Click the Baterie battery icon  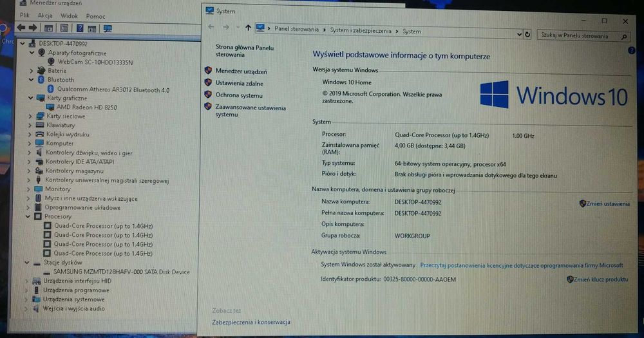41,71
